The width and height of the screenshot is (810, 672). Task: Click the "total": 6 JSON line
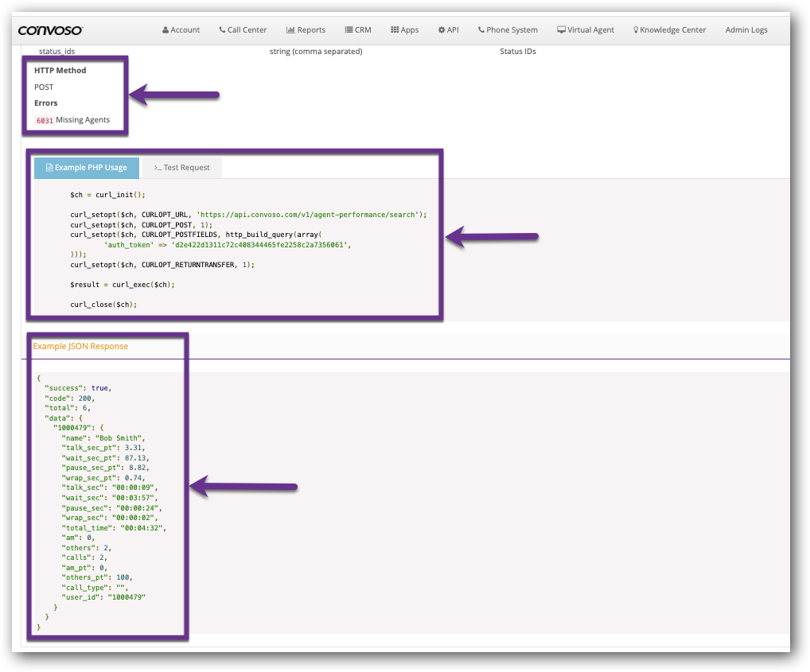point(68,408)
